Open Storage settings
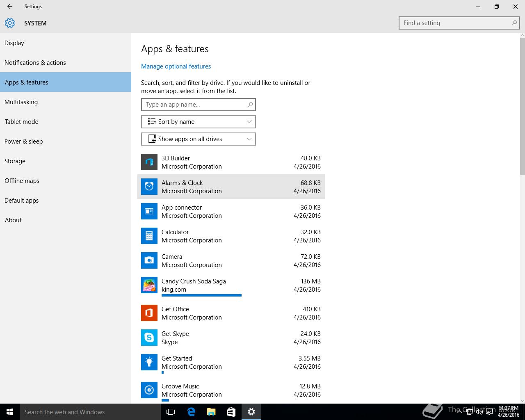The width and height of the screenshot is (525, 420). (66, 161)
